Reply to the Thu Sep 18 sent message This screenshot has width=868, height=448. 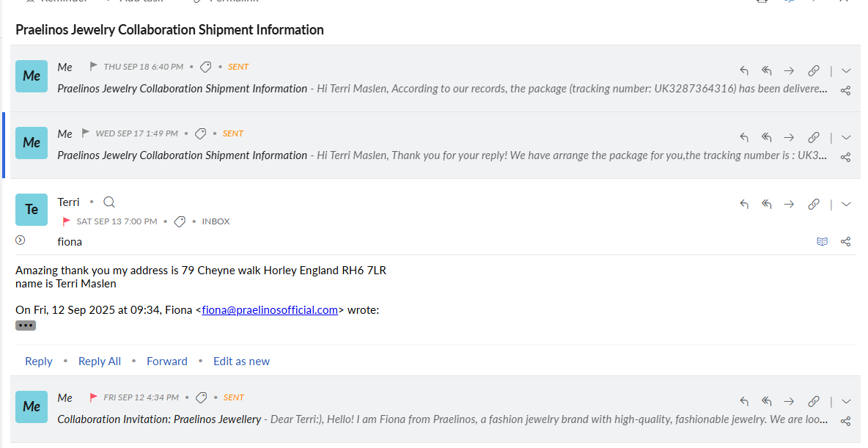(744, 71)
